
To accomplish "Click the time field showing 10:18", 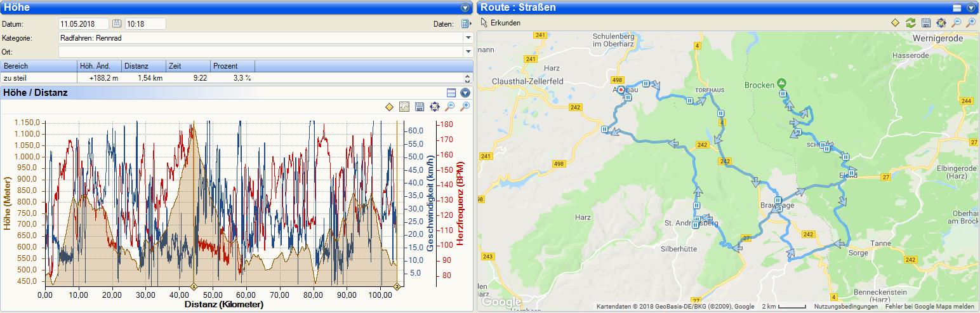I will pyautogui.click(x=145, y=24).
